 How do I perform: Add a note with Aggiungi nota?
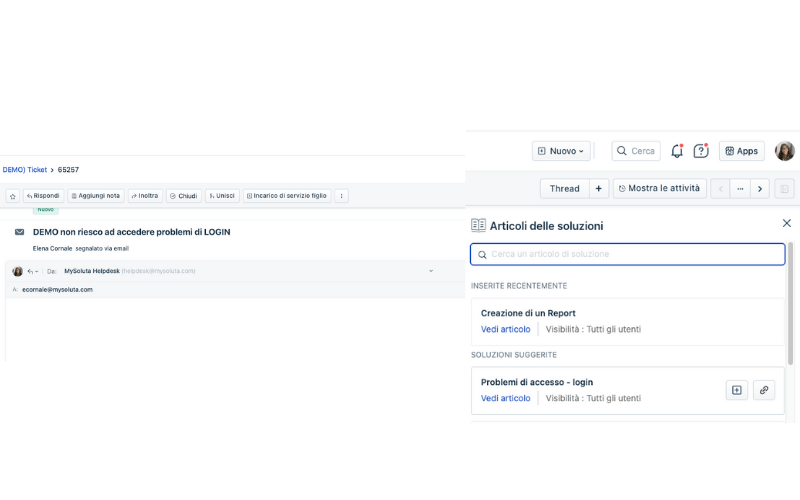[96, 196]
